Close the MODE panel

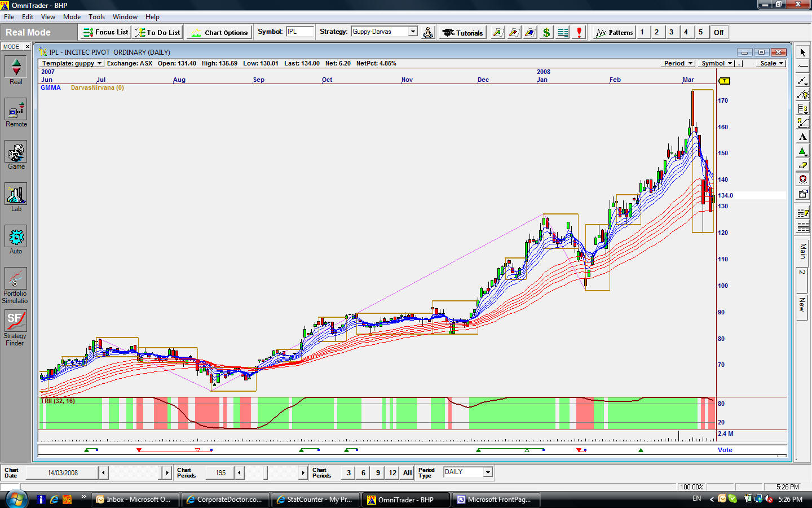pyautogui.click(x=27, y=47)
